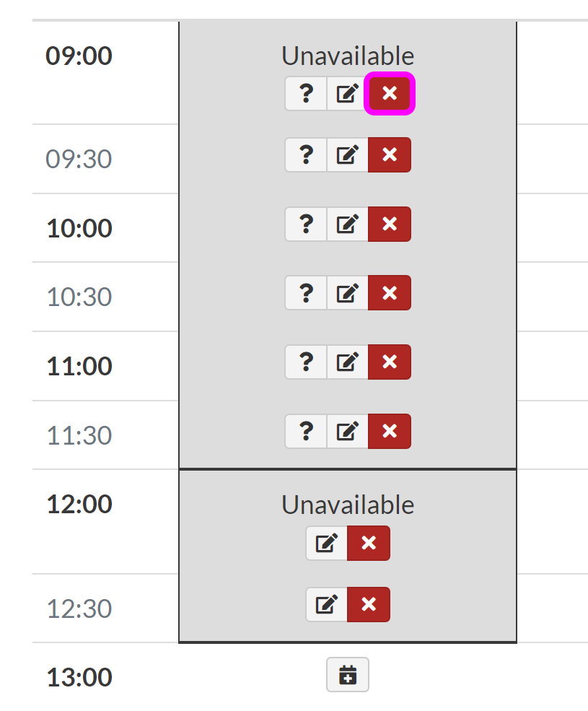Delete the 09:30 slot
Viewport: 588px width, 711px height.
click(x=390, y=154)
